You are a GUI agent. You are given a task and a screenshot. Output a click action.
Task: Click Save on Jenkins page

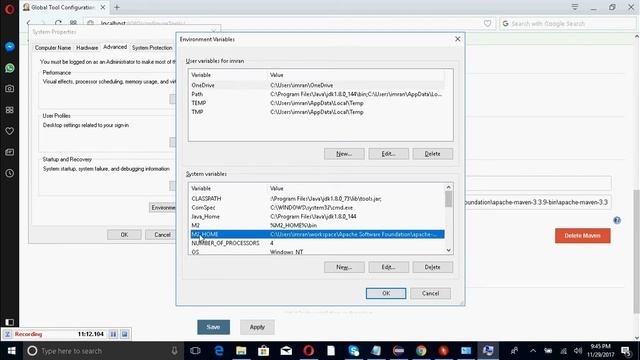(x=213, y=327)
